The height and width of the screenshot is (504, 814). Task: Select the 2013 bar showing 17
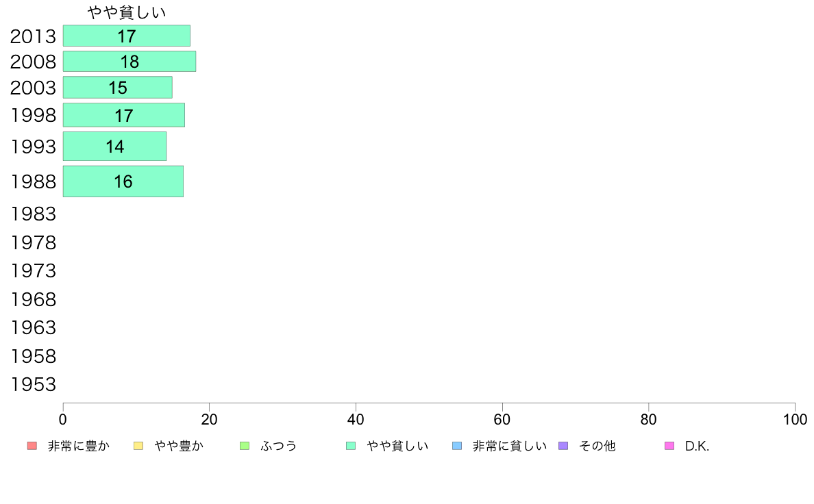click(x=127, y=36)
